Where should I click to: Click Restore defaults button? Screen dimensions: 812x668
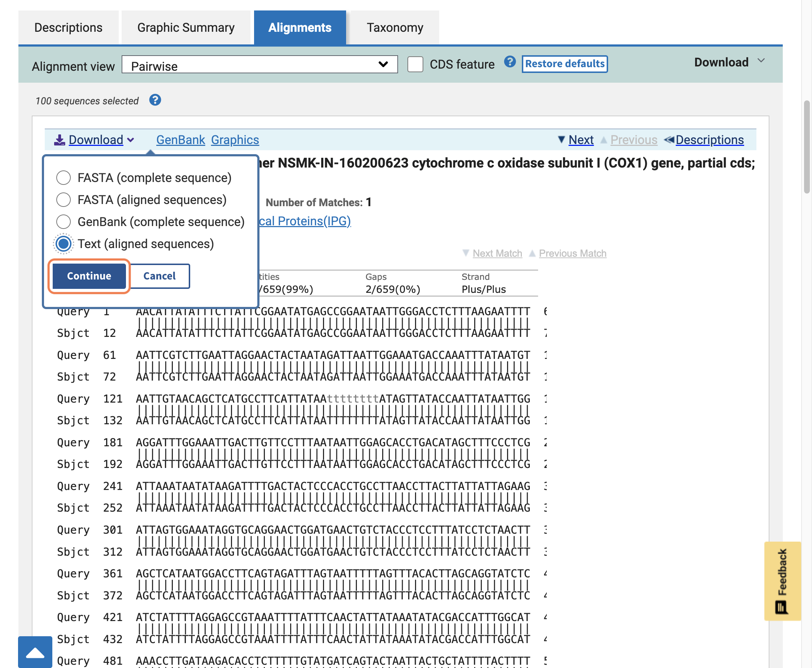[565, 64]
